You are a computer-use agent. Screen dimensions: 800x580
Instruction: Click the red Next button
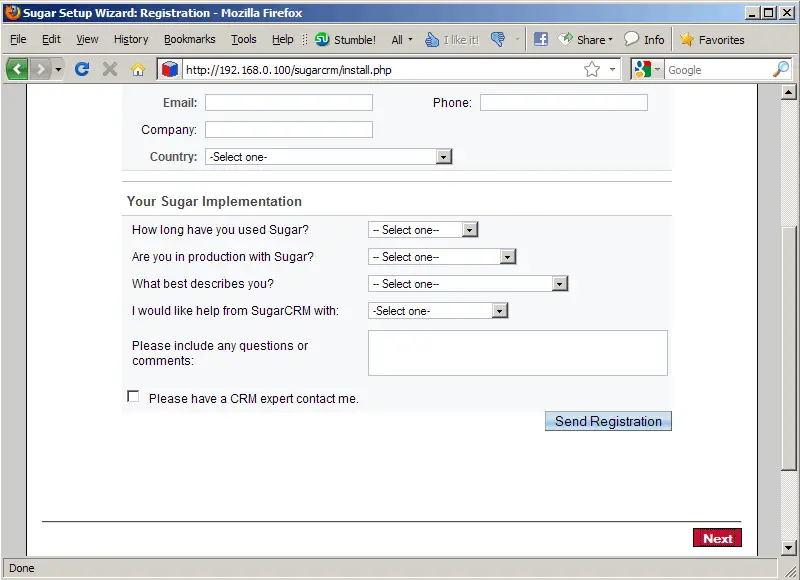(717, 538)
